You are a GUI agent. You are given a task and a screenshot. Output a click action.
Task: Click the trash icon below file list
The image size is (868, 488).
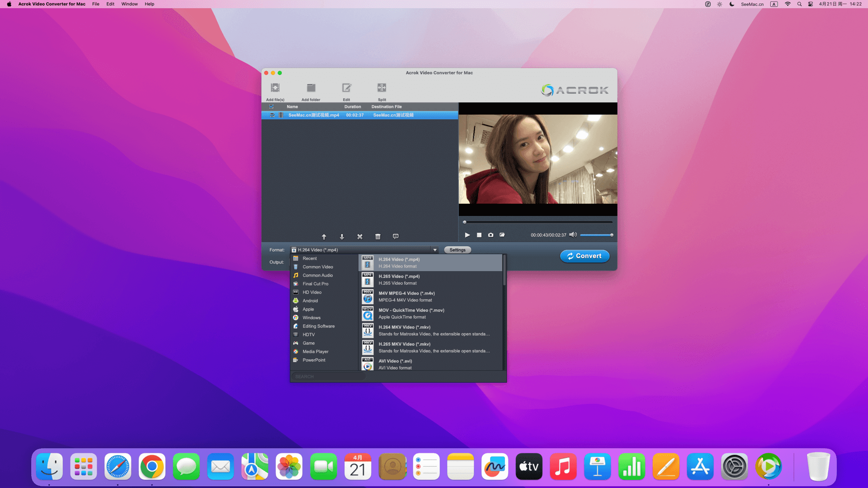tap(378, 237)
